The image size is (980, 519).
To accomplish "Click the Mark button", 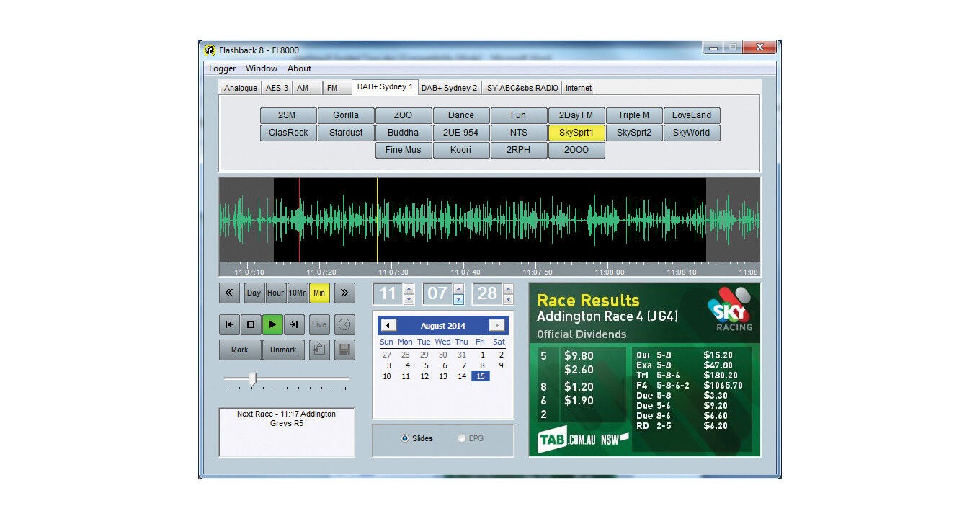I will tap(240, 350).
